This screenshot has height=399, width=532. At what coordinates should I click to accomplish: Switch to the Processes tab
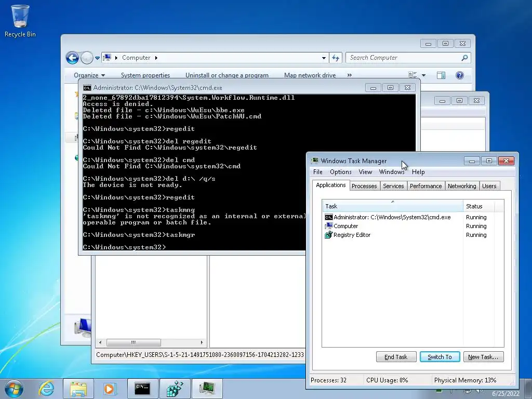tap(364, 186)
